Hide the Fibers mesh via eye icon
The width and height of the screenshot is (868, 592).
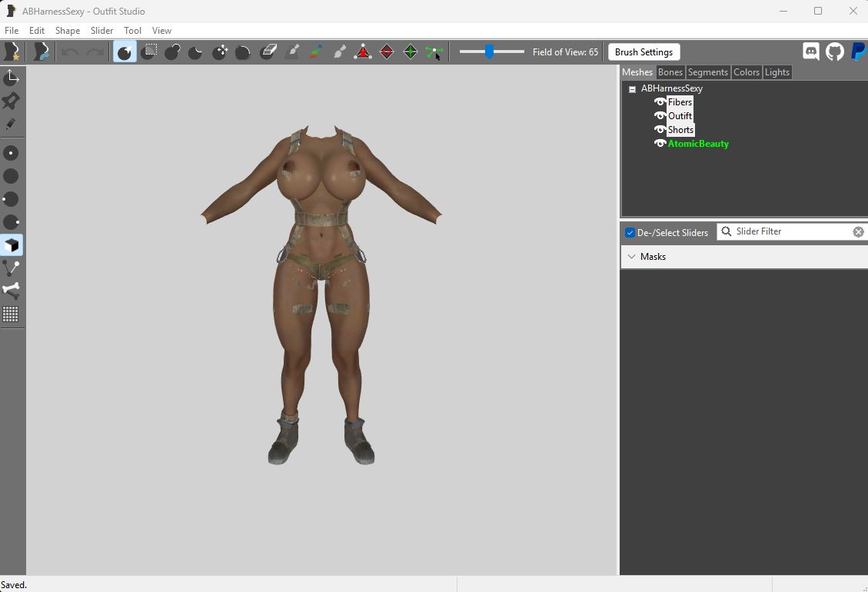(x=660, y=102)
